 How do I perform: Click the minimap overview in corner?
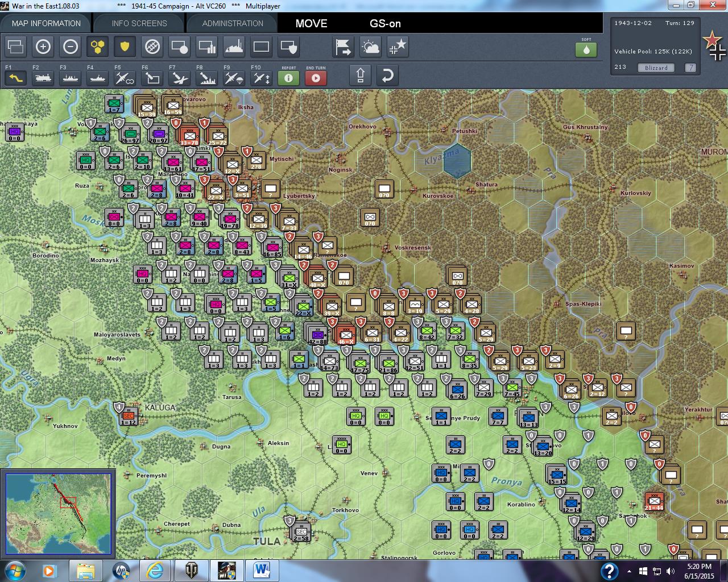[58, 514]
